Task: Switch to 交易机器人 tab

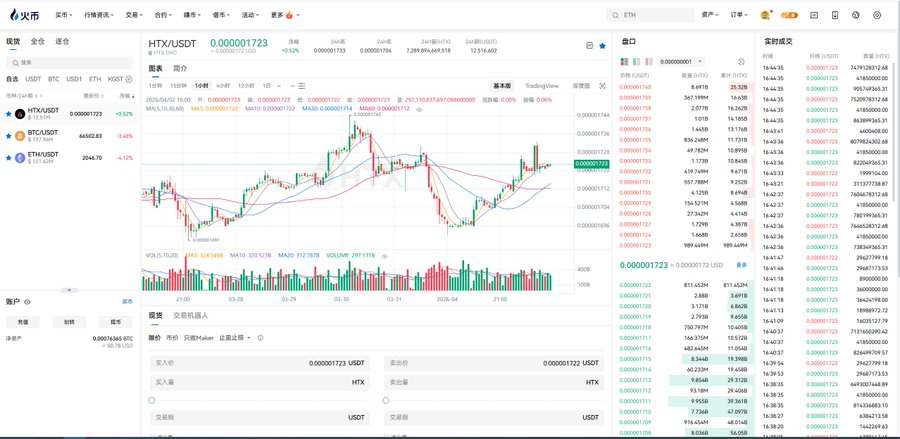Action: click(x=191, y=316)
